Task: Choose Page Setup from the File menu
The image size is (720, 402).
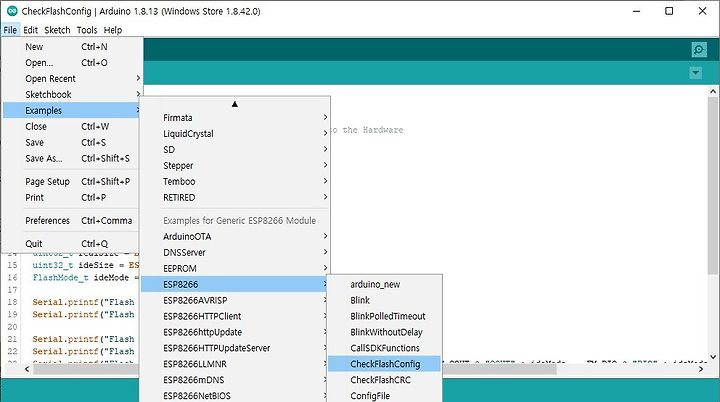Action: [x=72, y=181]
